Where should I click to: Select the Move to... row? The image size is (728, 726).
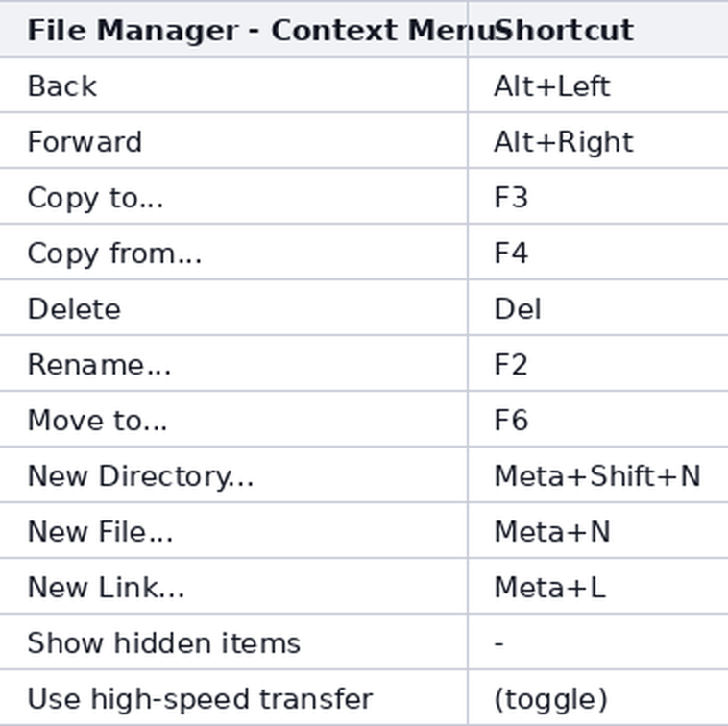364,419
